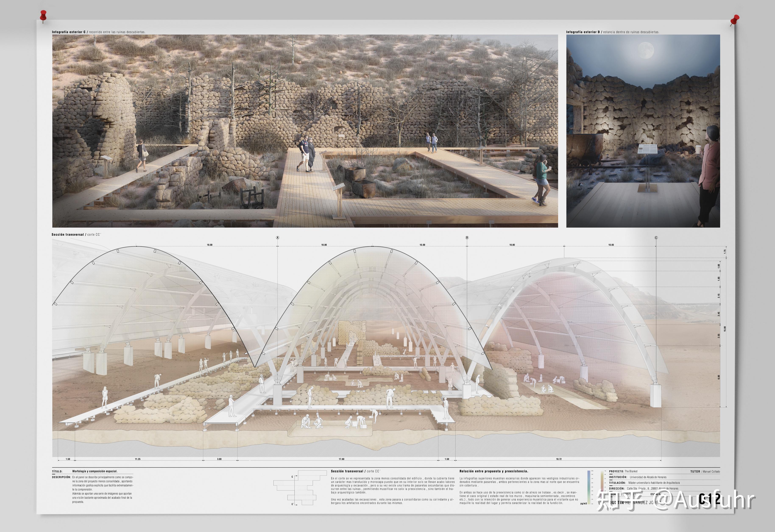Click the 'Relación entre propuesta y preexistencia' heading
Viewport: 775px width, 532px height.
[493, 471]
